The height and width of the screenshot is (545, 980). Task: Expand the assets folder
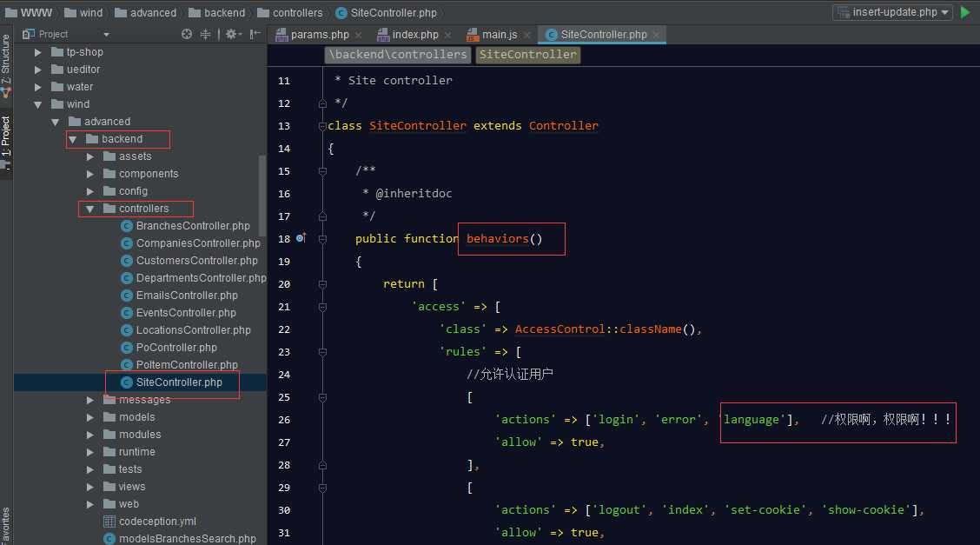point(90,156)
